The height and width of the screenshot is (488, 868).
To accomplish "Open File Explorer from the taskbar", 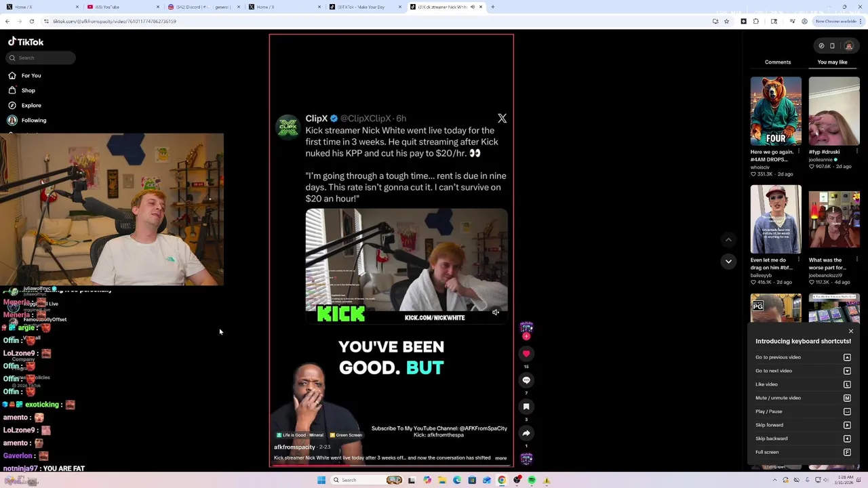I will [x=442, y=480].
